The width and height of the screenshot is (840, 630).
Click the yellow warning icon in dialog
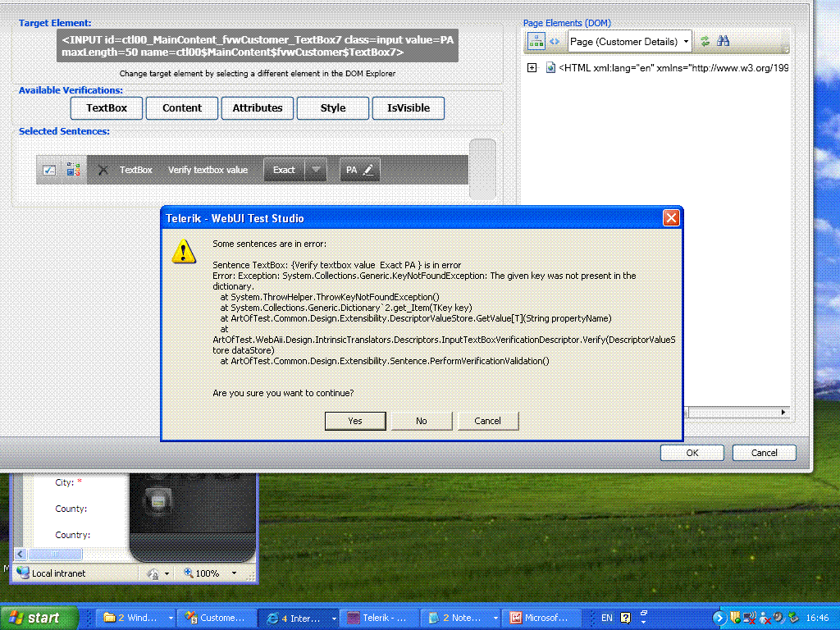[184, 251]
